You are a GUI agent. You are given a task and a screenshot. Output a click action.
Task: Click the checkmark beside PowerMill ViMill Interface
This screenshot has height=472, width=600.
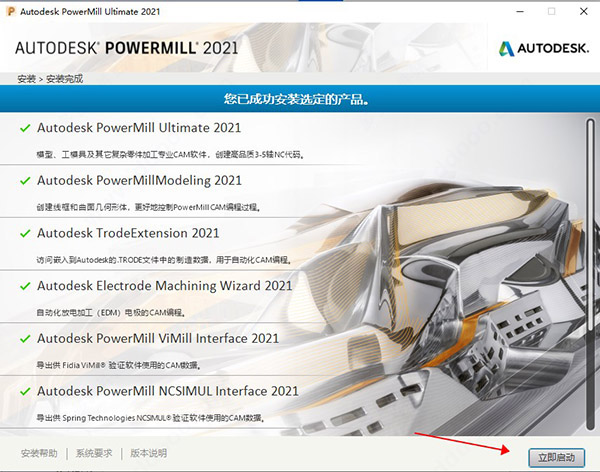[x=23, y=339]
